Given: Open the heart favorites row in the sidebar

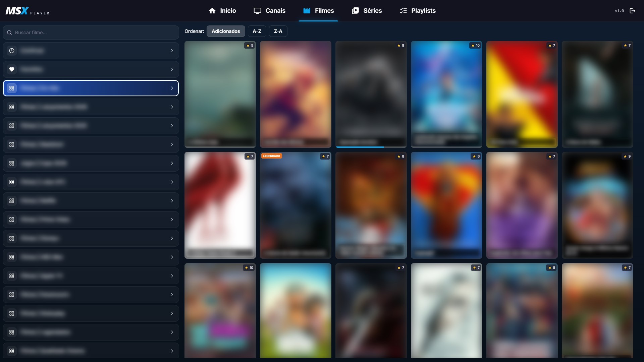Looking at the screenshot, I should tap(91, 69).
